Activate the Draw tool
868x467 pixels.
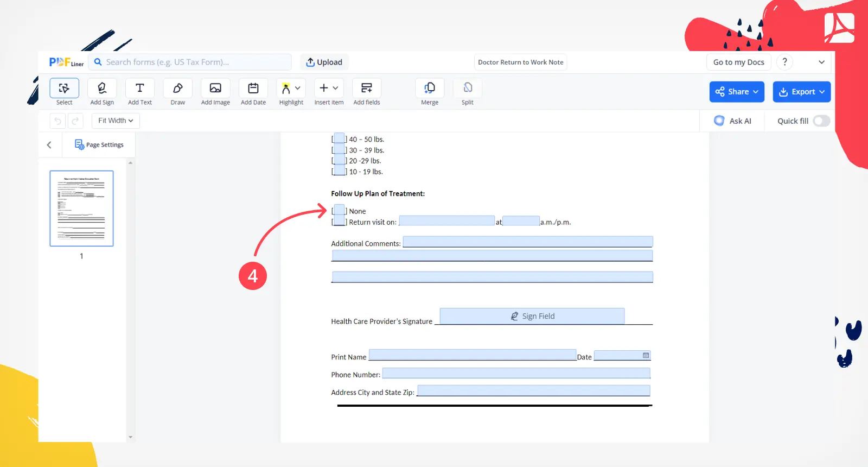point(178,92)
